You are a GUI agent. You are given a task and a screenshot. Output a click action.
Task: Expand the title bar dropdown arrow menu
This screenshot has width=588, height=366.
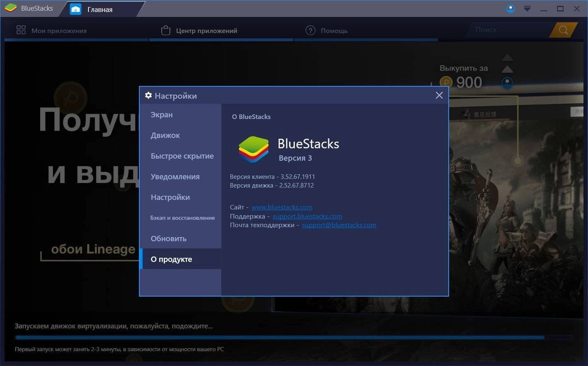click(527, 8)
